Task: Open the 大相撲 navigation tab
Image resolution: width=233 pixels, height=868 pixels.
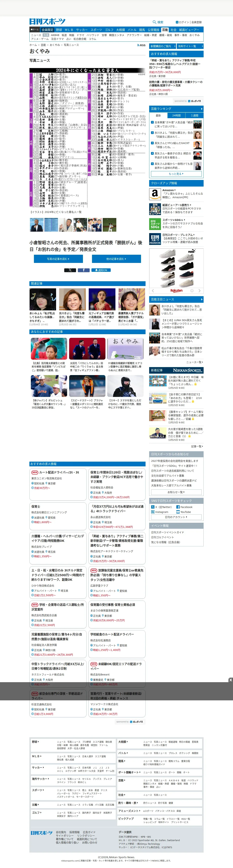Action: [x=120, y=30]
